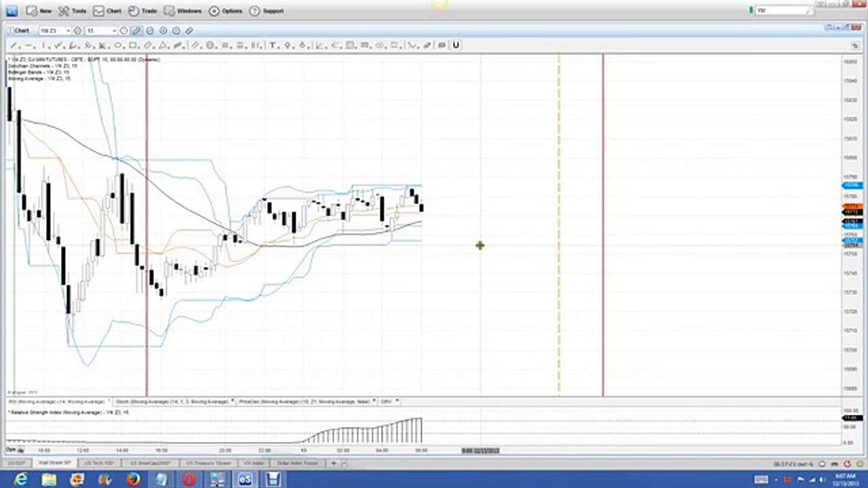Click the time template clock icon
The width and height of the screenshot is (868, 488).
click(176, 30)
